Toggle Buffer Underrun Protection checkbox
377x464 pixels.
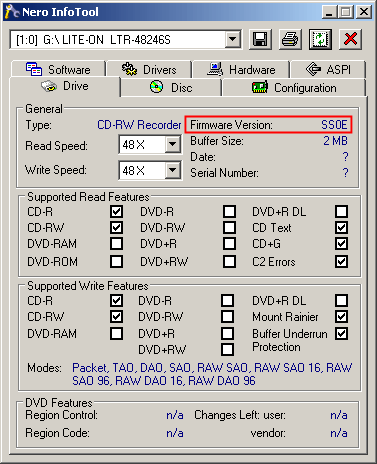[x=342, y=333]
